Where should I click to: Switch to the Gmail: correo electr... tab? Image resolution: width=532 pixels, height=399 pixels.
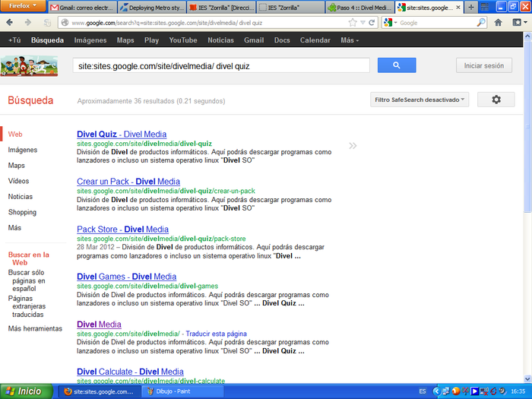[x=82, y=8]
